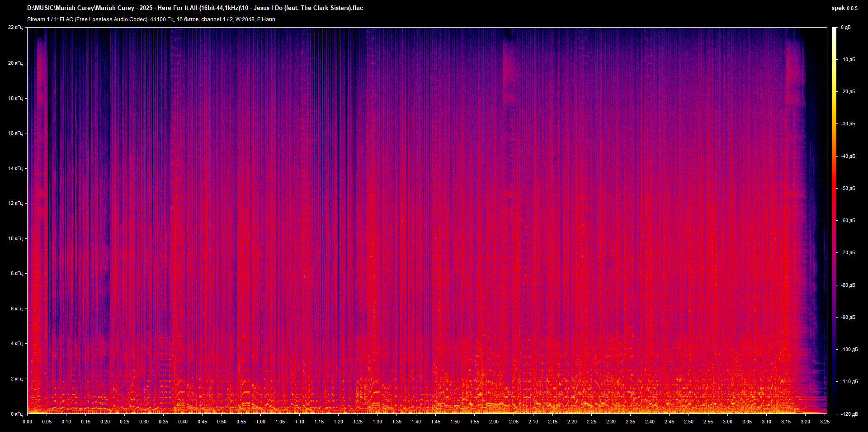The height and width of the screenshot is (432, 868).
Task: Select the -120 дБ scale label
Action: click(849, 414)
